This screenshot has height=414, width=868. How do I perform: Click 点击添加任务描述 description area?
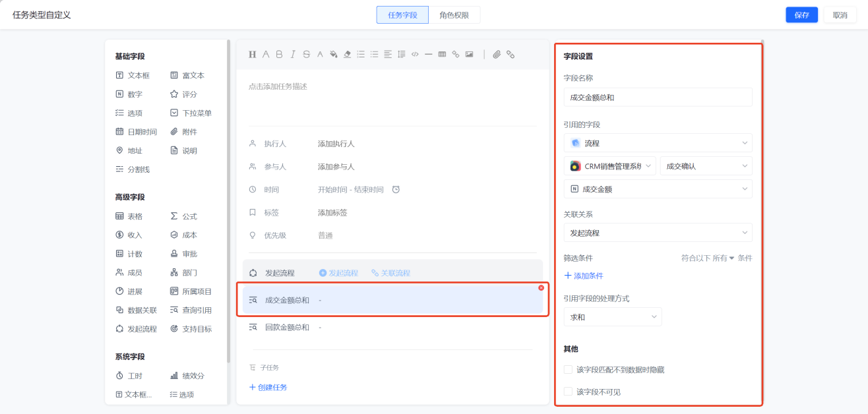(278, 86)
